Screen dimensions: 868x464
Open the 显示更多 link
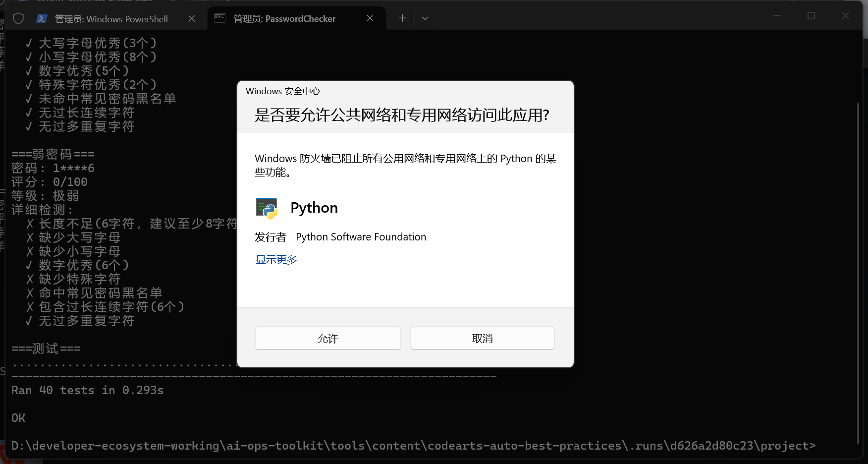coord(276,260)
